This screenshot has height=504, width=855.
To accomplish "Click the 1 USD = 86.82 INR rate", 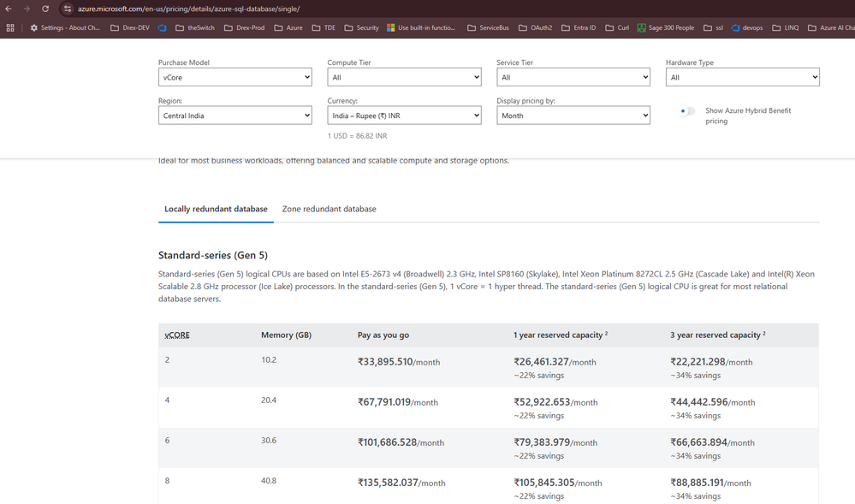I will (357, 136).
